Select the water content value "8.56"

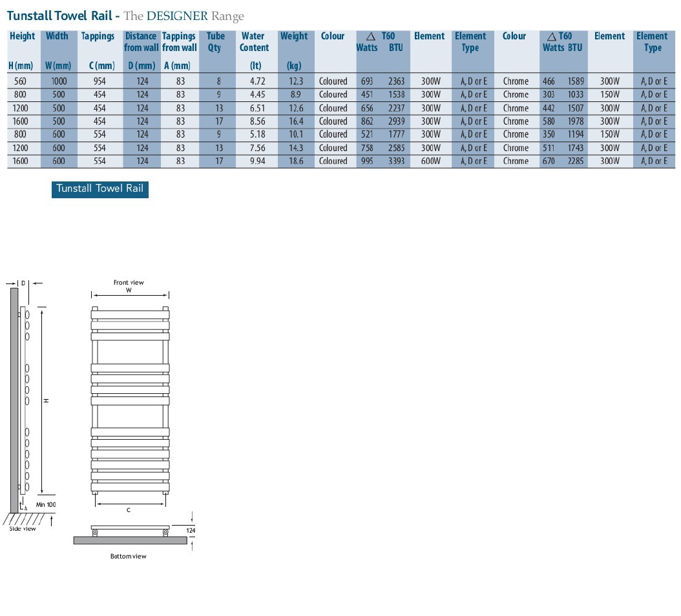click(x=258, y=121)
